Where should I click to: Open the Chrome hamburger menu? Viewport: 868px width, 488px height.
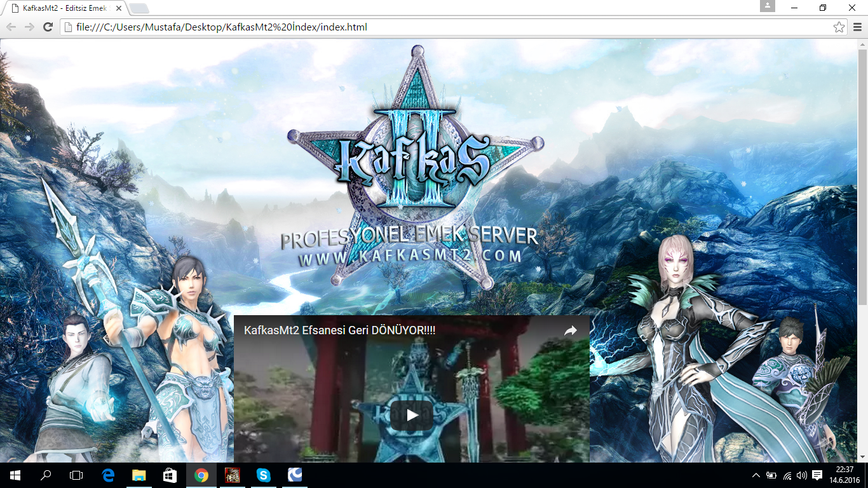click(857, 27)
